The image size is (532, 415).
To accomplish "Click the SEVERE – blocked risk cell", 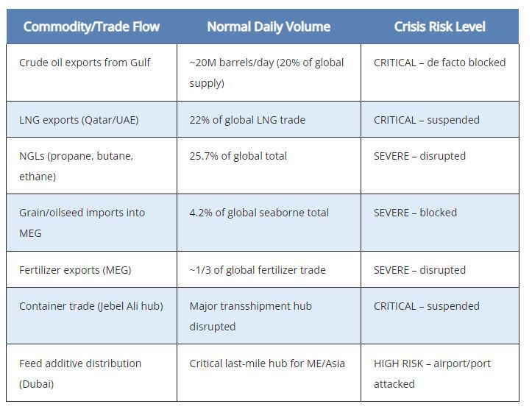I will click(x=415, y=213).
